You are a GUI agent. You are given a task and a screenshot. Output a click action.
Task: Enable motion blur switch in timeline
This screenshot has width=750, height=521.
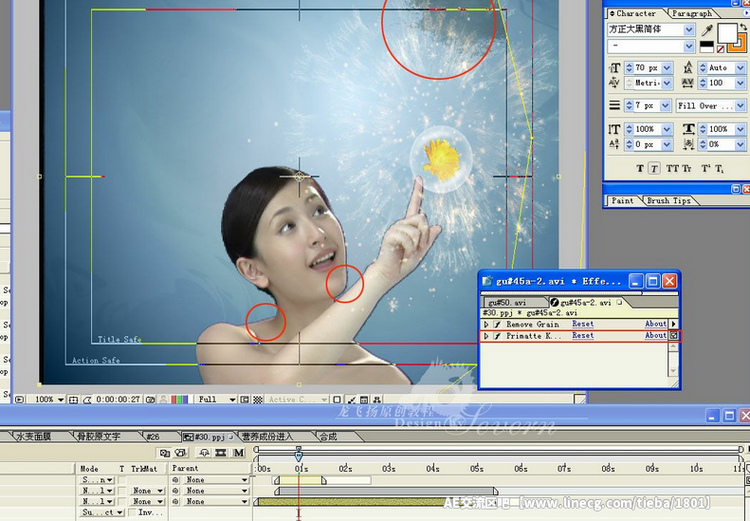pyautogui.click(x=239, y=453)
